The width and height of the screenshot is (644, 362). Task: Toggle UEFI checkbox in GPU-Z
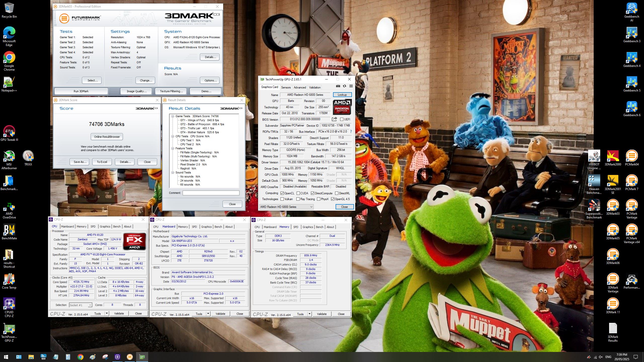(x=342, y=119)
